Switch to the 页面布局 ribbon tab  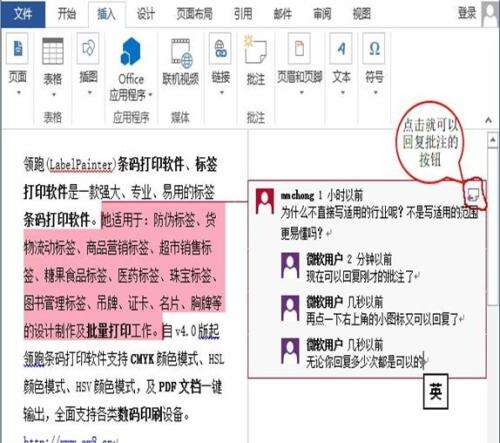tap(194, 14)
